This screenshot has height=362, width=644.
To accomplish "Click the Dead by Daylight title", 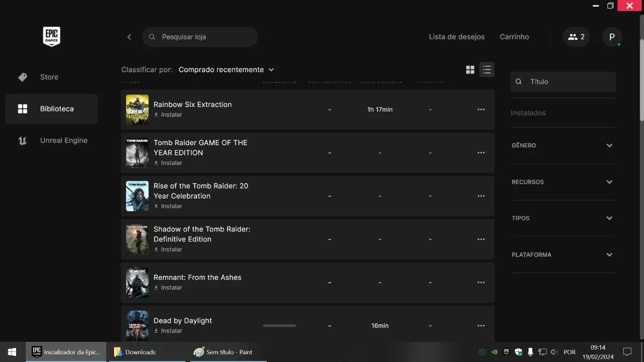I will 183,321.
